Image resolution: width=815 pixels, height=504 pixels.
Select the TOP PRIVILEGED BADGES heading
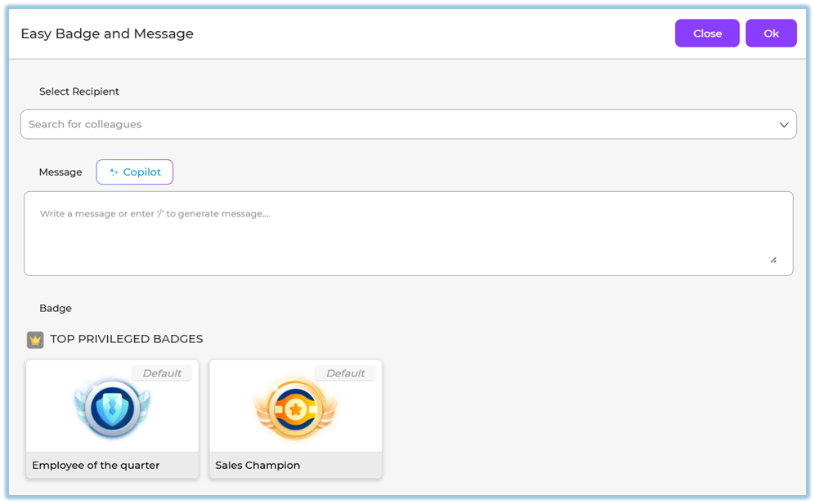[126, 339]
